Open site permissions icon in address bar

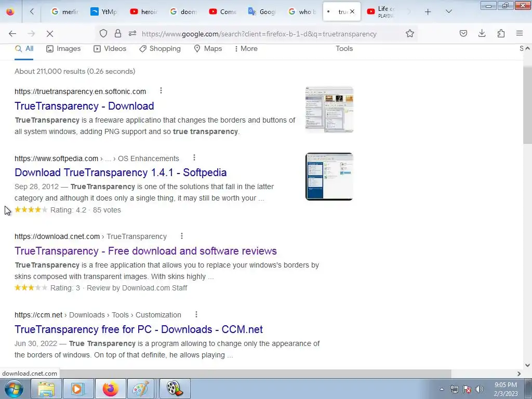click(132, 33)
